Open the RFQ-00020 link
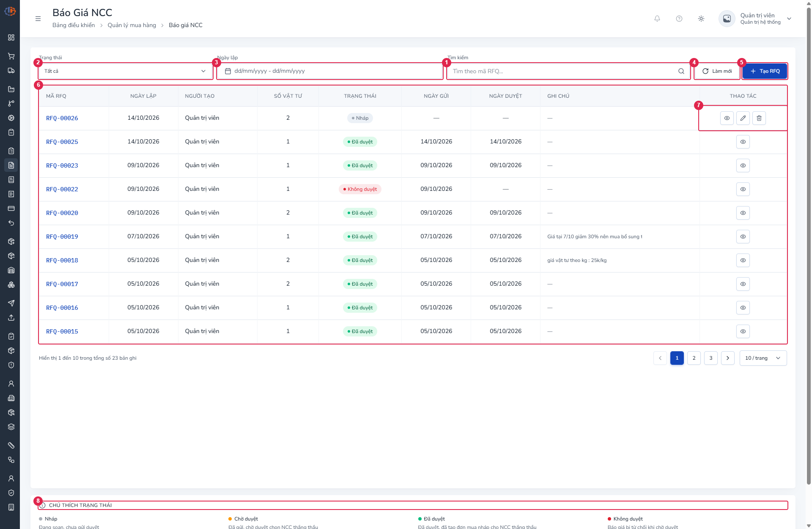This screenshot has height=529, width=812. pos(62,213)
